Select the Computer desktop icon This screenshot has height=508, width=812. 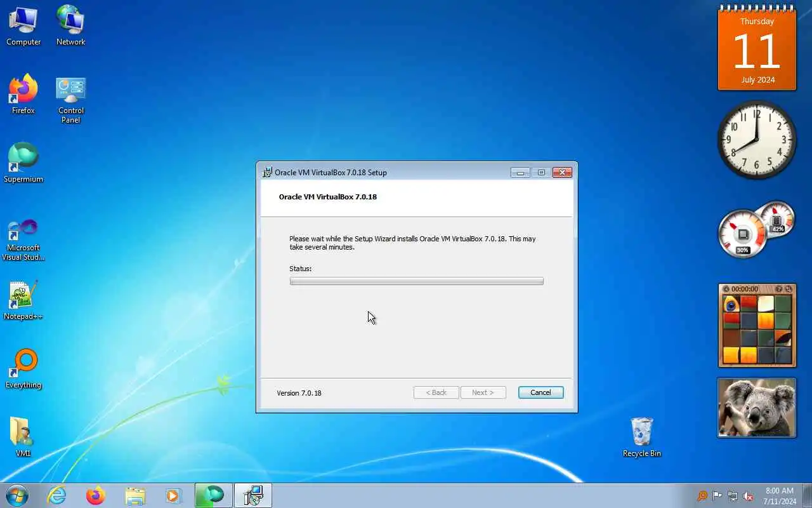[x=23, y=26]
